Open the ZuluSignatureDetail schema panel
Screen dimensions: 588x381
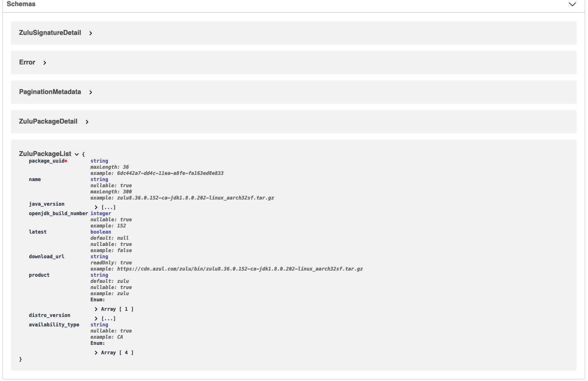tap(50, 33)
